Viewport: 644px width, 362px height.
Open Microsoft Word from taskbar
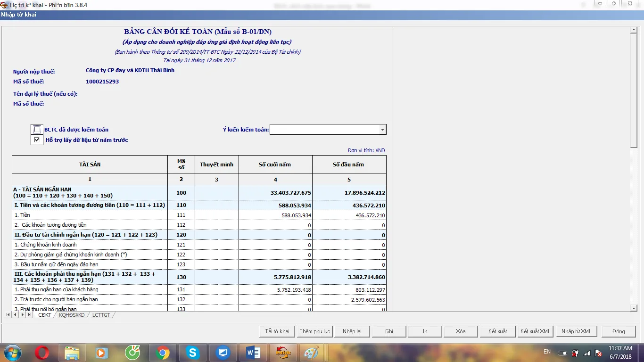[x=253, y=353]
